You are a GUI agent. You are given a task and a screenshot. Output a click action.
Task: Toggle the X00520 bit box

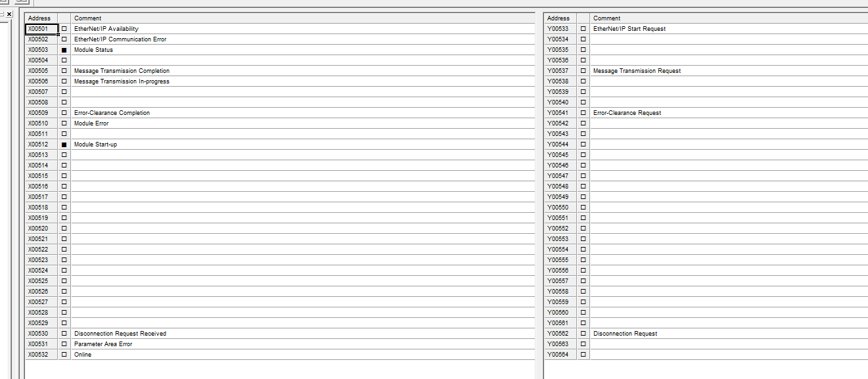coord(64,229)
